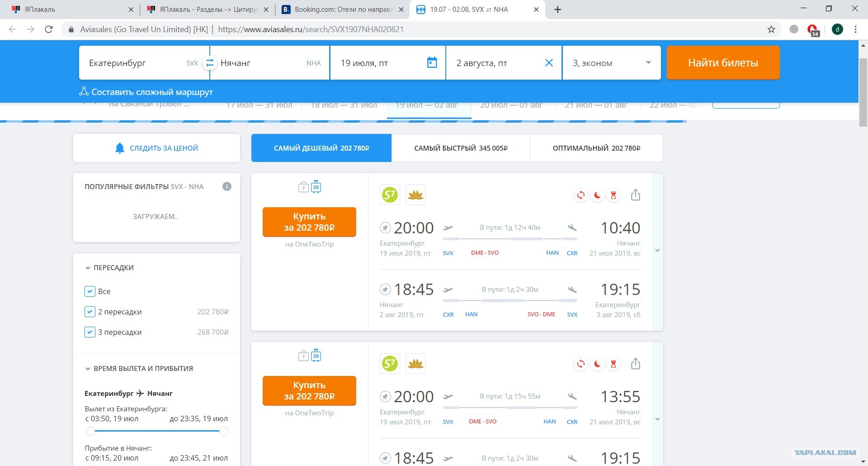Buy second ticket for 202 780₽

[309, 390]
